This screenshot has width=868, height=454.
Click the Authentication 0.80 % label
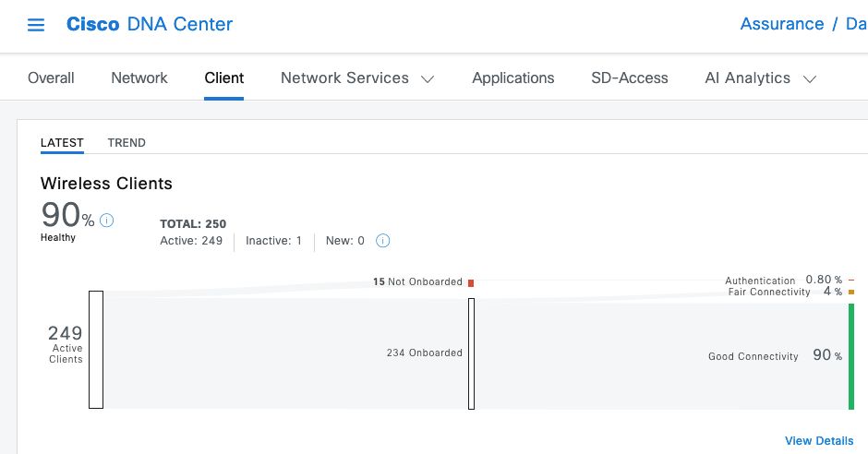pyautogui.click(x=783, y=280)
